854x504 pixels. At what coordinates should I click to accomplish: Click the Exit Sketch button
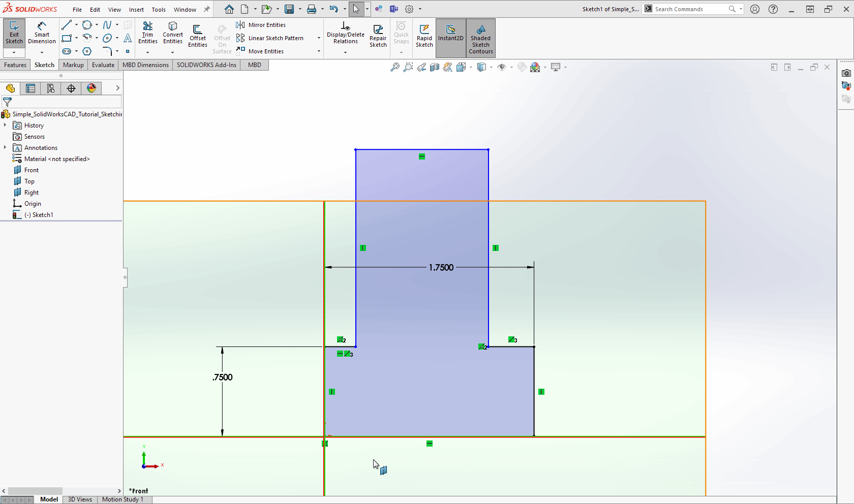point(14,34)
